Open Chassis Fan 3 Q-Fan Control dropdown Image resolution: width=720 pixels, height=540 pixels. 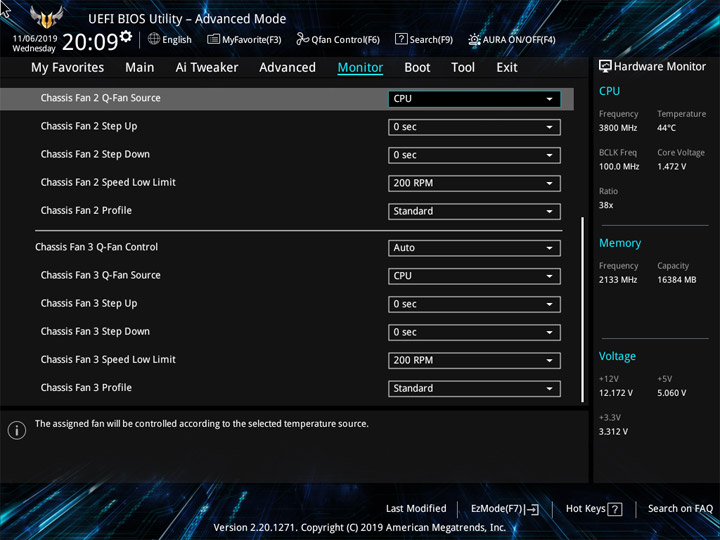tap(474, 248)
